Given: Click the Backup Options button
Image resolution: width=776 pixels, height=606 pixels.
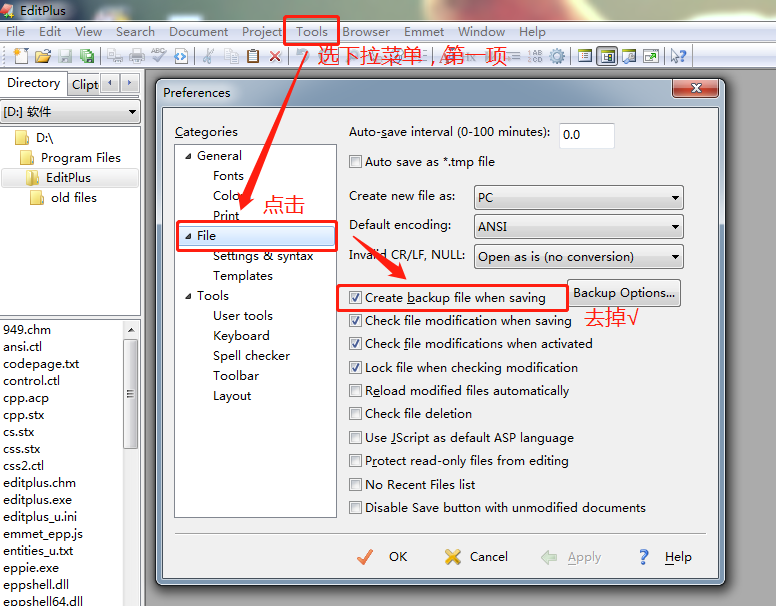Looking at the screenshot, I should click(624, 293).
